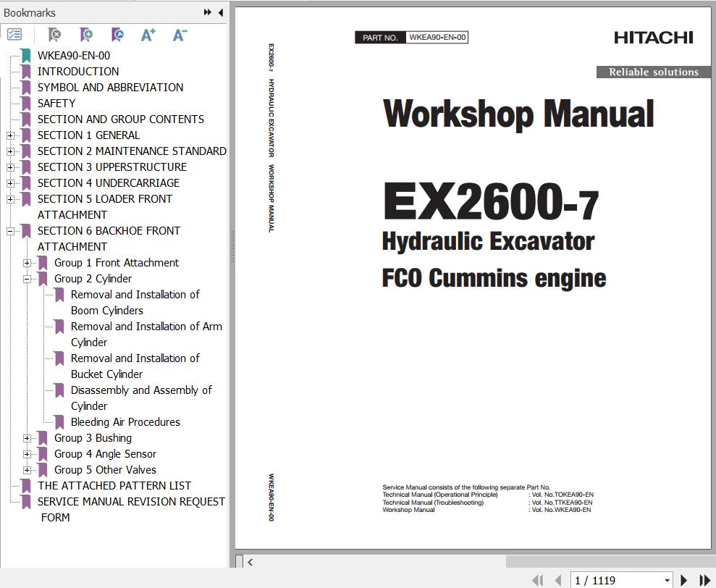Screen dimensions: 716x588
Task: Click the Workshop Manual title text
Action: point(518,114)
